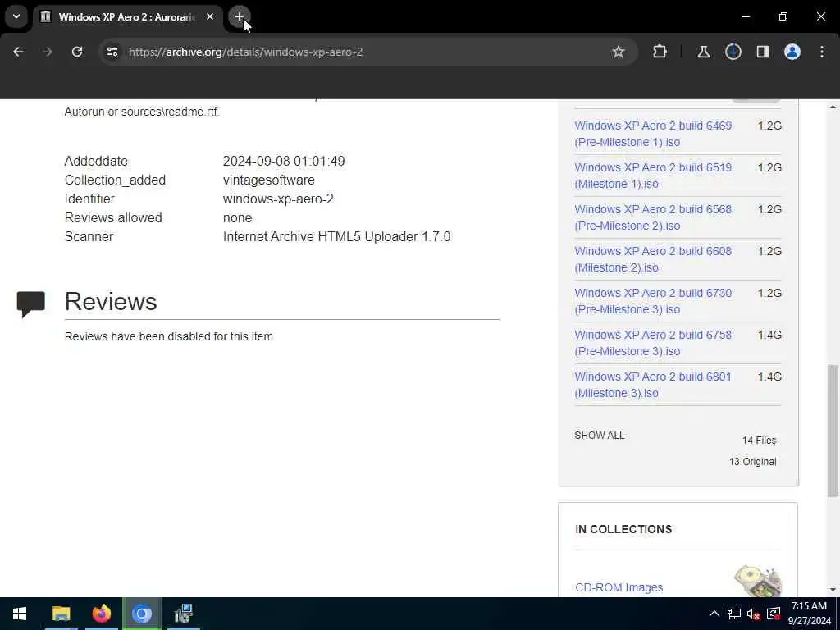Download build 6519 (Milestone 1).iso

click(x=653, y=176)
